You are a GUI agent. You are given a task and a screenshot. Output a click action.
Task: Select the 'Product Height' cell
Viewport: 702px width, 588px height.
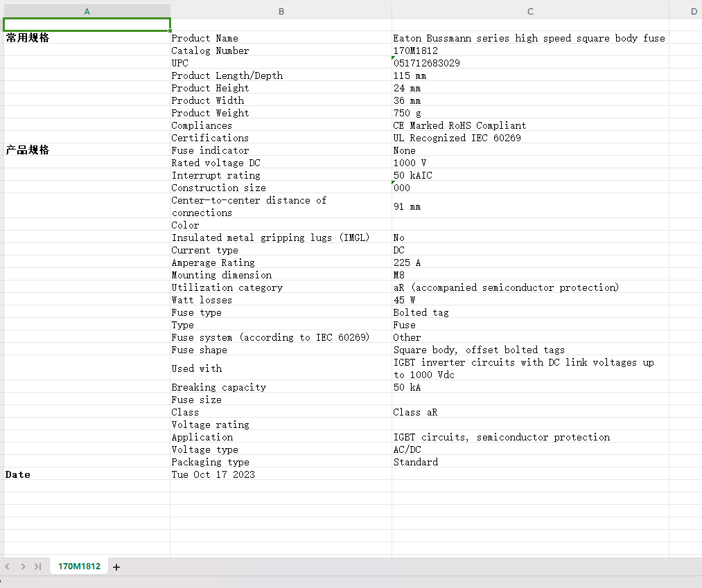[x=281, y=88]
